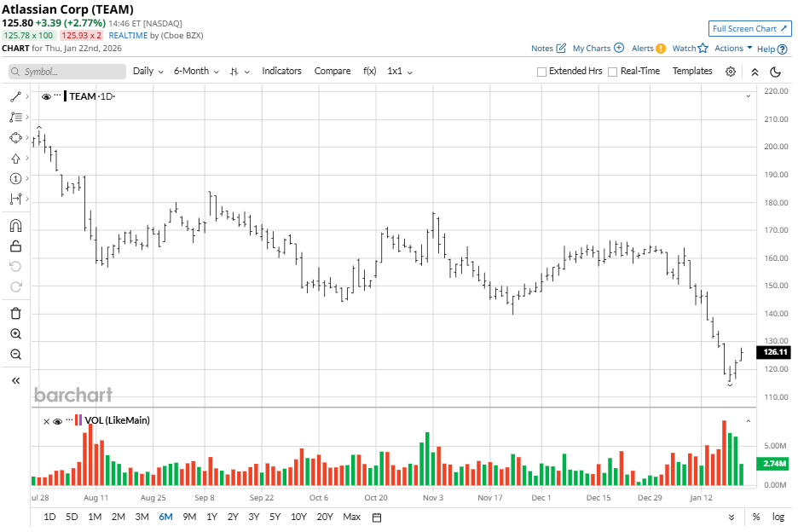This screenshot has height=532, width=798.
Task: Toggle percent scale button
Action: (756, 518)
